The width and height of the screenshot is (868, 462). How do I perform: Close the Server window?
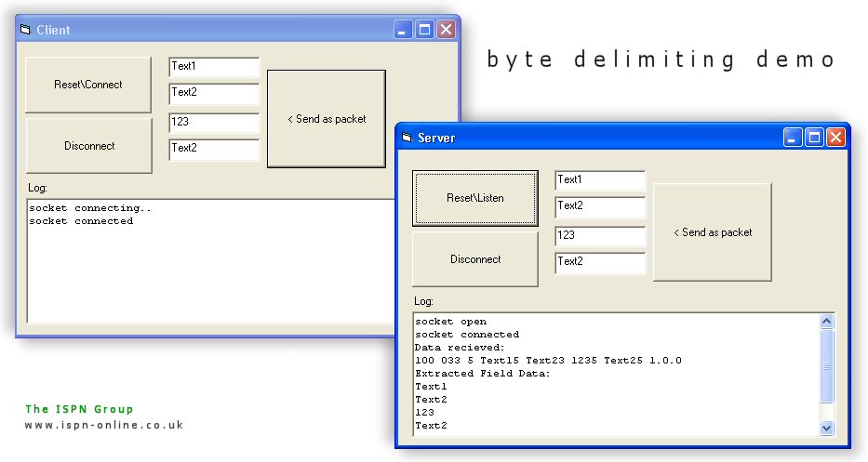coord(835,138)
